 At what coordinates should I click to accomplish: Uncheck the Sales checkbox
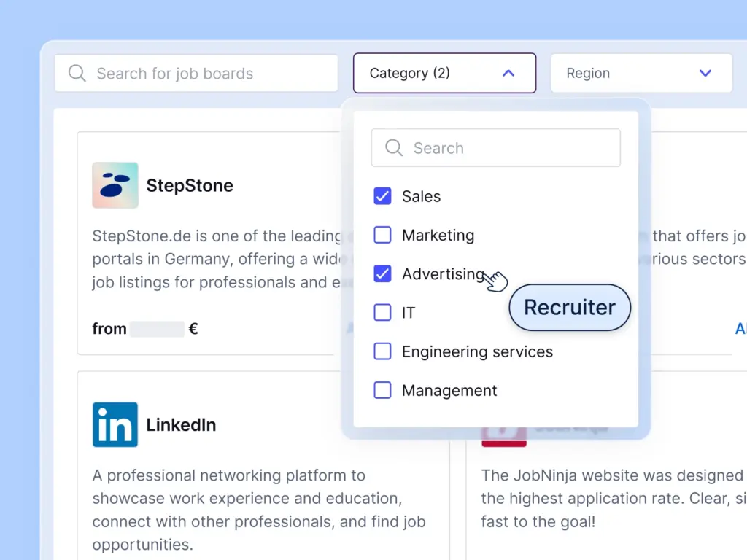tap(382, 196)
